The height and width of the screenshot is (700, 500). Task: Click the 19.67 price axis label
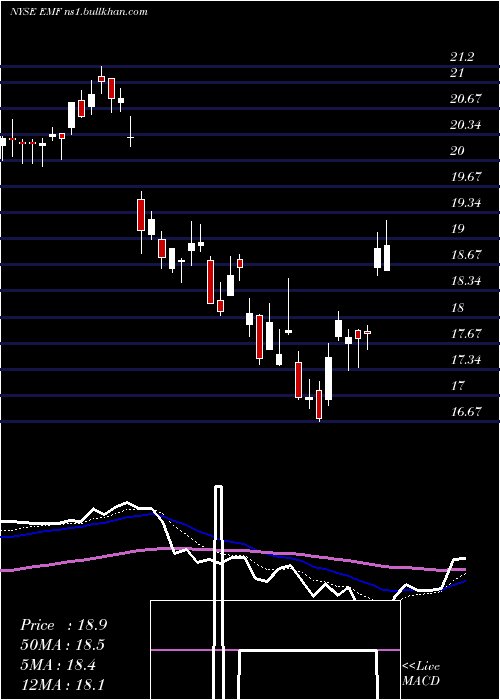coord(466,177)
